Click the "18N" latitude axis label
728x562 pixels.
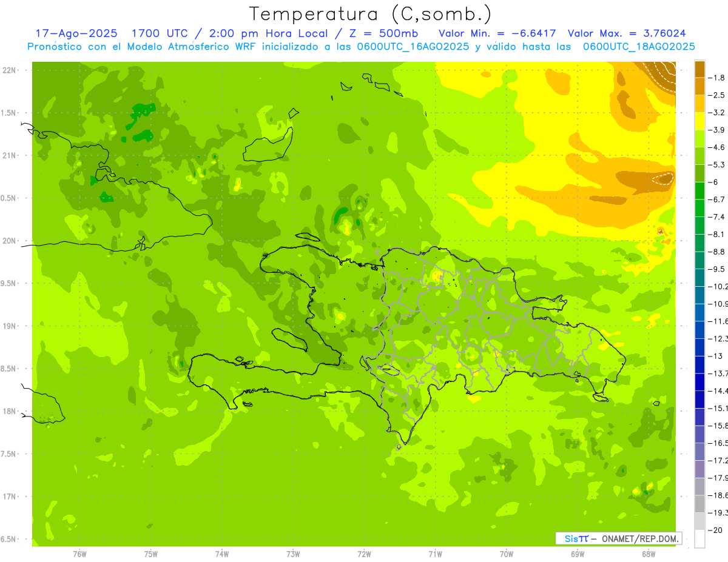10,411
